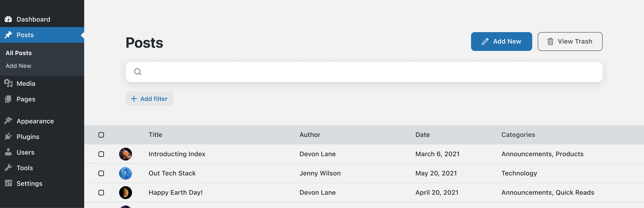Click the Tools wrench icon
The height and width of the screenshot is (208, 644).
point(8,168)
